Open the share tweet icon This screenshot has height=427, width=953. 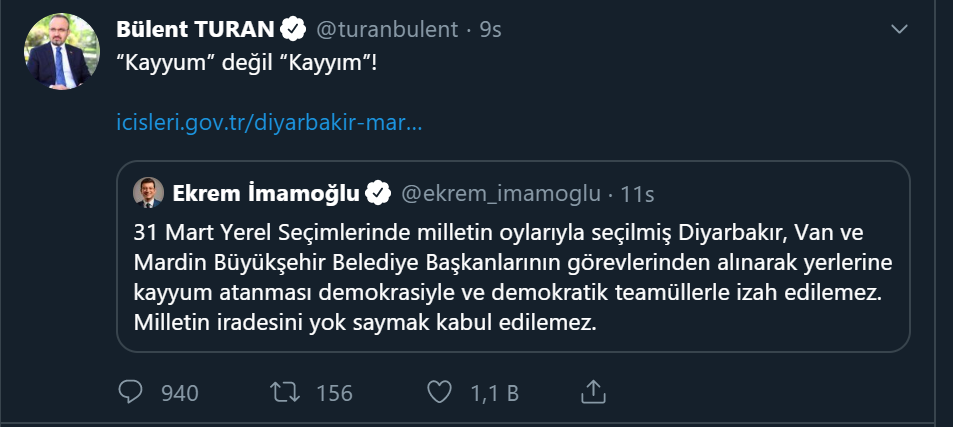[x=593, y=391]
